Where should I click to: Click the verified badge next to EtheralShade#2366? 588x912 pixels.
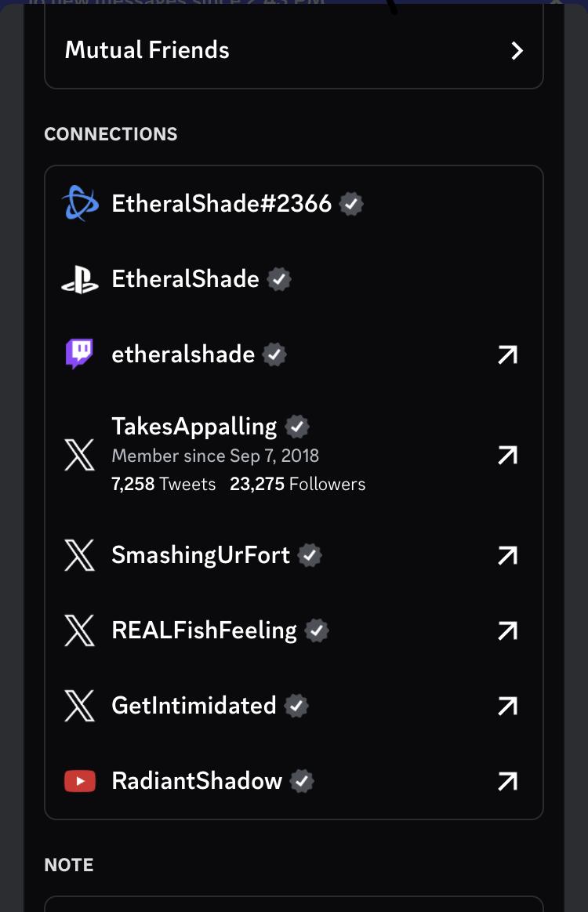tap(350, 204)
